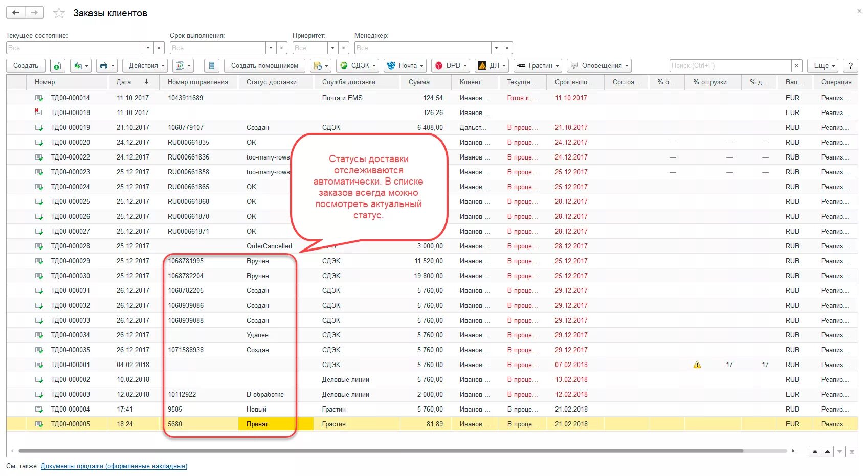Clear the Срок выполнения filter

282,48
